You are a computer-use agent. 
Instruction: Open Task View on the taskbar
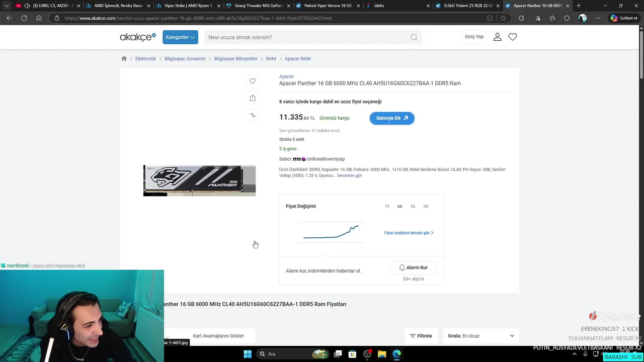tap(338, 354)
